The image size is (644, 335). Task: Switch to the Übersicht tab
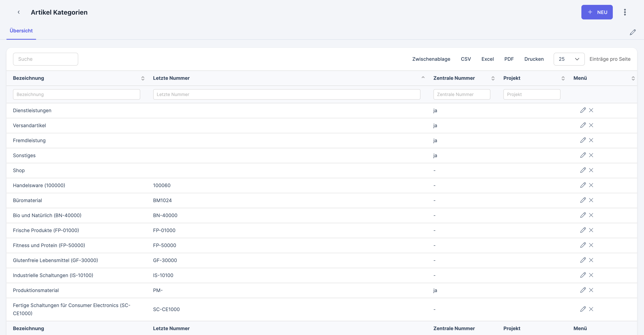21,31
